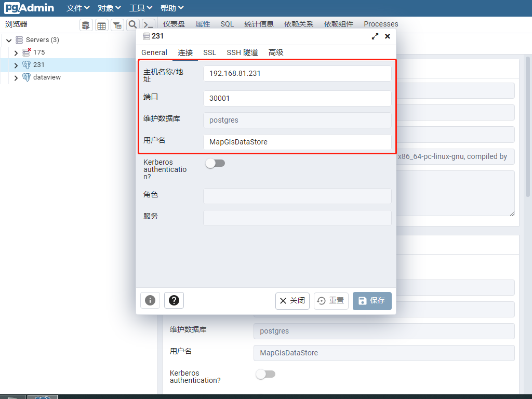This screenshot has width=532, height=399.
Task: Open the Search Objects magnifier icon
Action: [x=132, y=24]
